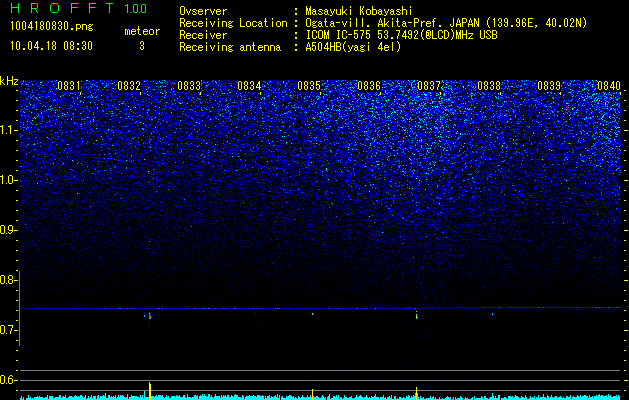Click the 0832 time marker
This screenshot has height=400, width=629.
point(129,86)
